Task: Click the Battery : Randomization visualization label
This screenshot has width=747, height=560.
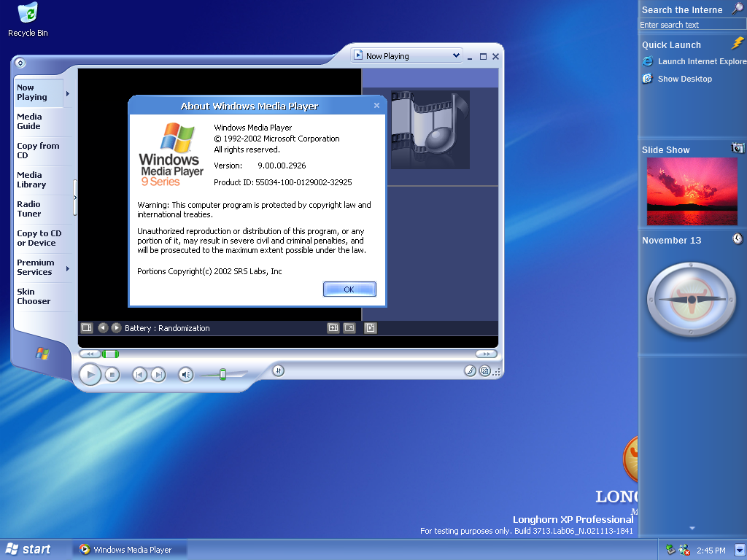Action: click(x=167, y=328)
